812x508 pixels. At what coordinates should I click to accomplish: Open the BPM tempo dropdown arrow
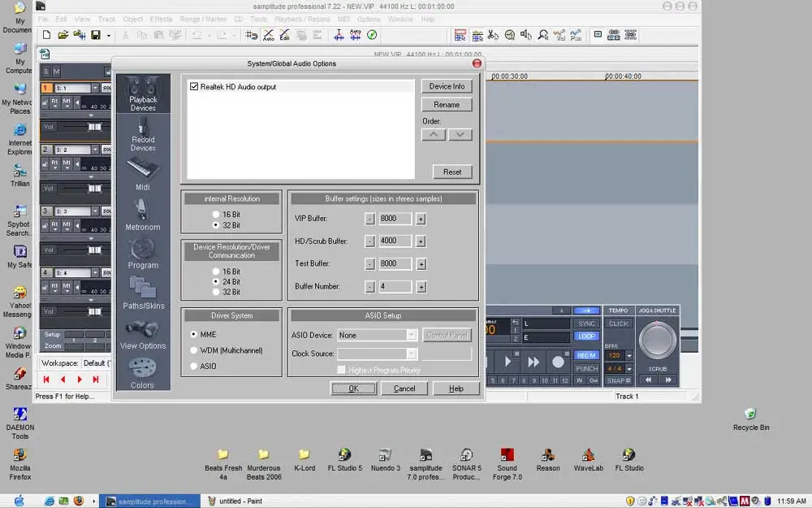pos(629,356)
